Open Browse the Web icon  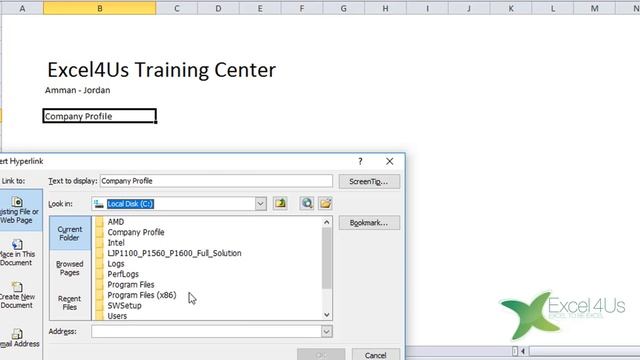click(x=307, y=203)
